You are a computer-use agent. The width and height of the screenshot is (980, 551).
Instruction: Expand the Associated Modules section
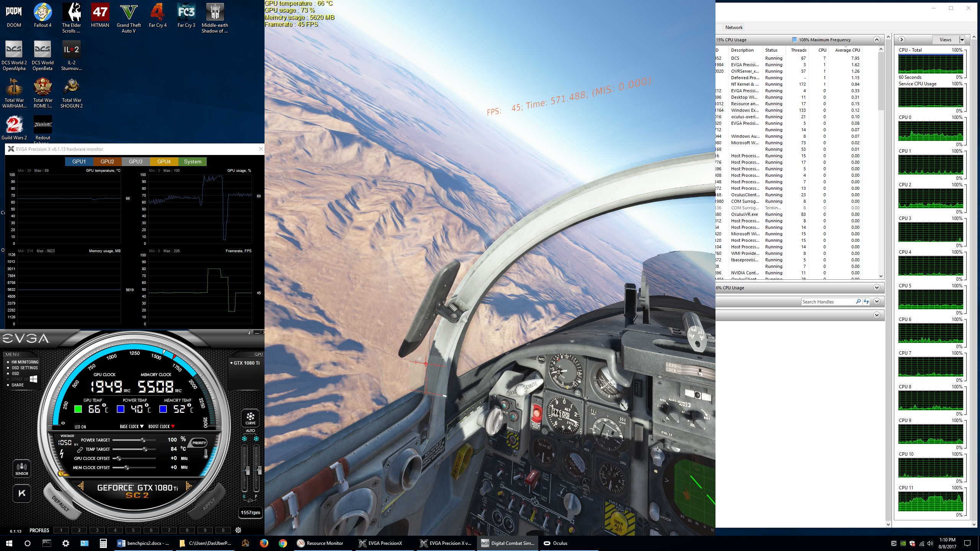coord(877,315)
